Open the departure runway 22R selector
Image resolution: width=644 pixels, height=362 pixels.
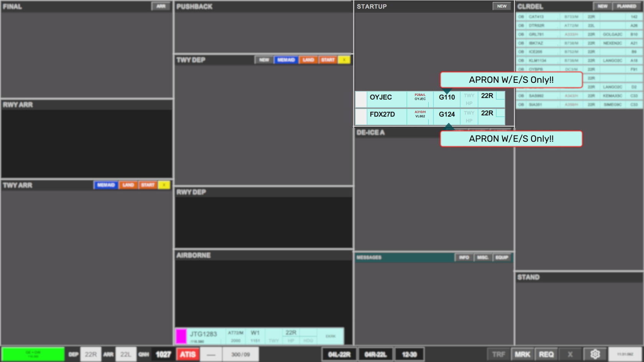91,354
